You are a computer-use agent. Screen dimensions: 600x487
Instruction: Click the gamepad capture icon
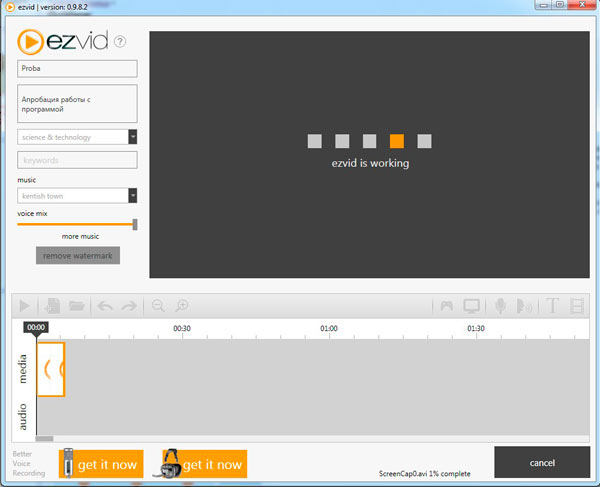pyautogui.click(x=447, y=306)
